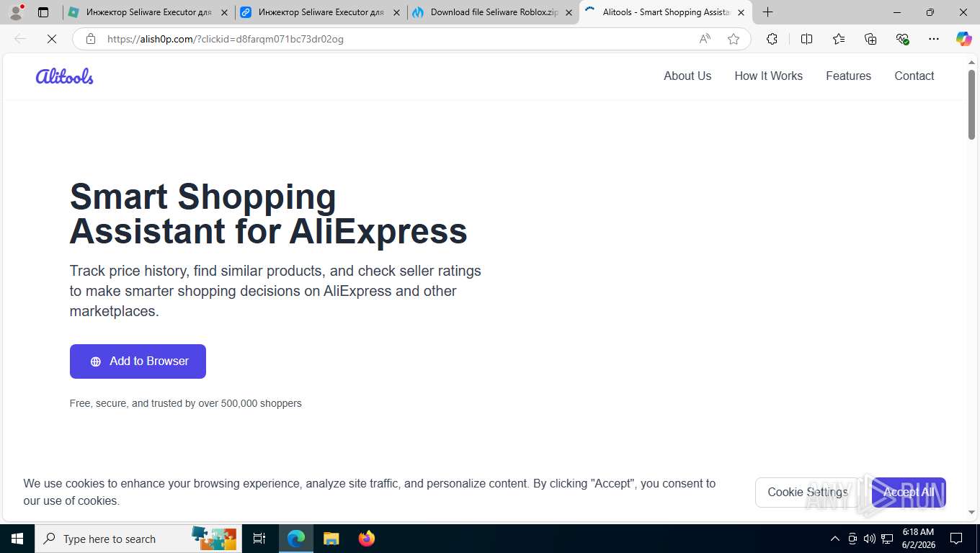This screenshot has height=553, width=980.
Task: Open the network status icon
Action: click(x=887, y=539)
